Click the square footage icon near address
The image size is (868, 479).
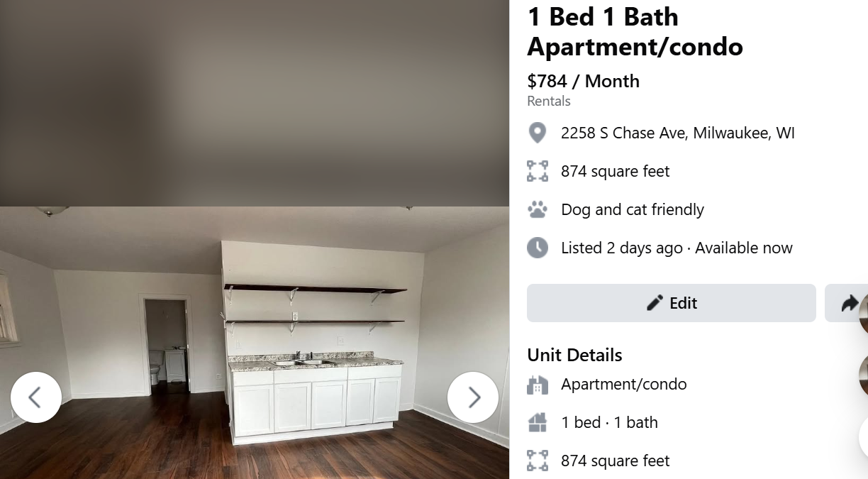[538, 171]
